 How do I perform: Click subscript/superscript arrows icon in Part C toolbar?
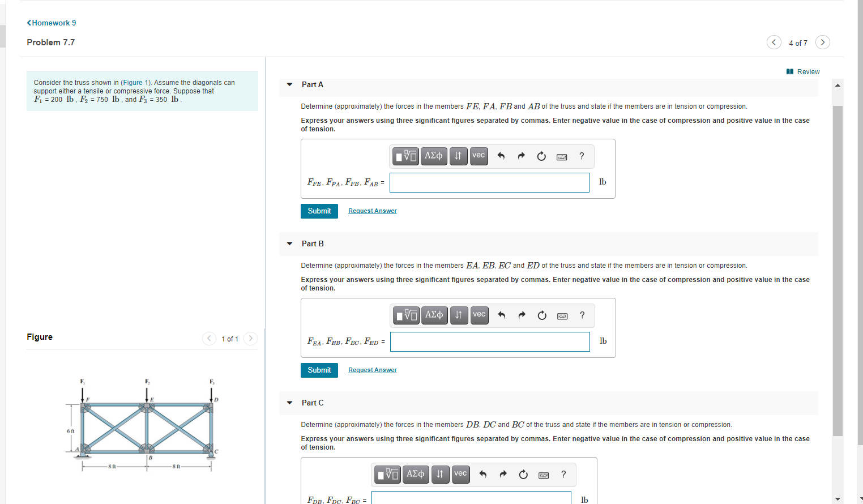pos(440,474)
